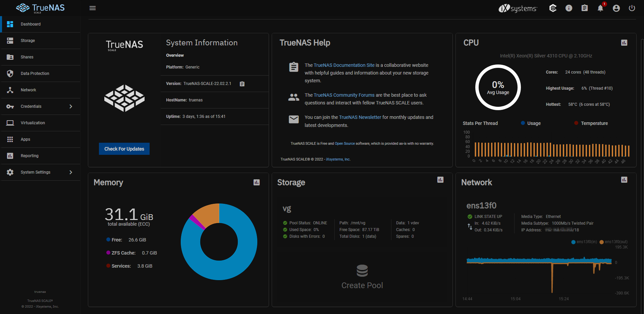Screen dimensions: 644x314
Task: Open the user account settings icon
Action: [x=616, y=8]
